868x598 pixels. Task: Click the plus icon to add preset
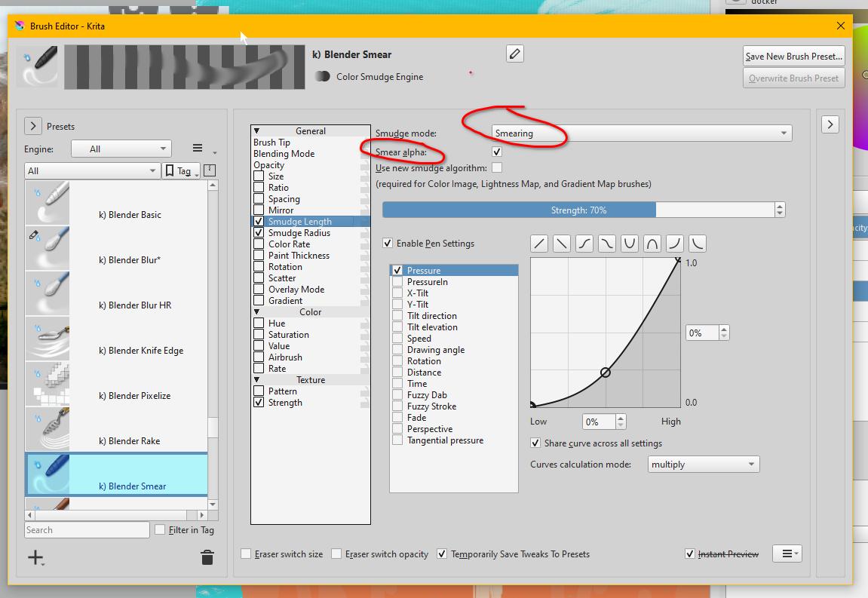(x=35, y=557)
